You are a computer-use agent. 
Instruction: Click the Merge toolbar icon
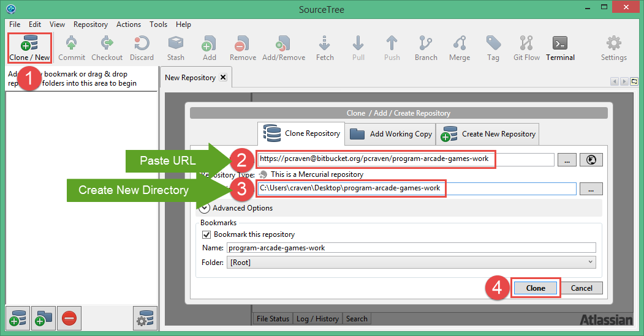click(460, 48)
